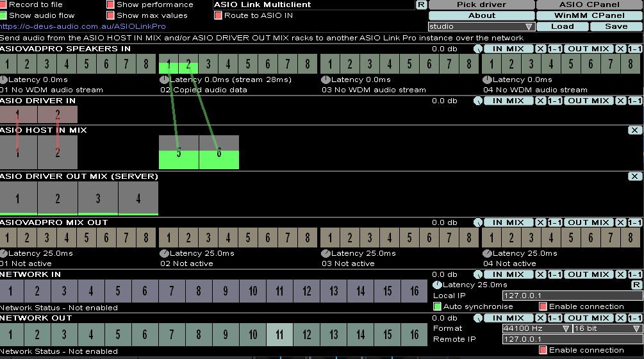Click latency clock icon for speakers device 03
Image resolution: width=644 pixels, height=359 pixels.
pos(326,79)
